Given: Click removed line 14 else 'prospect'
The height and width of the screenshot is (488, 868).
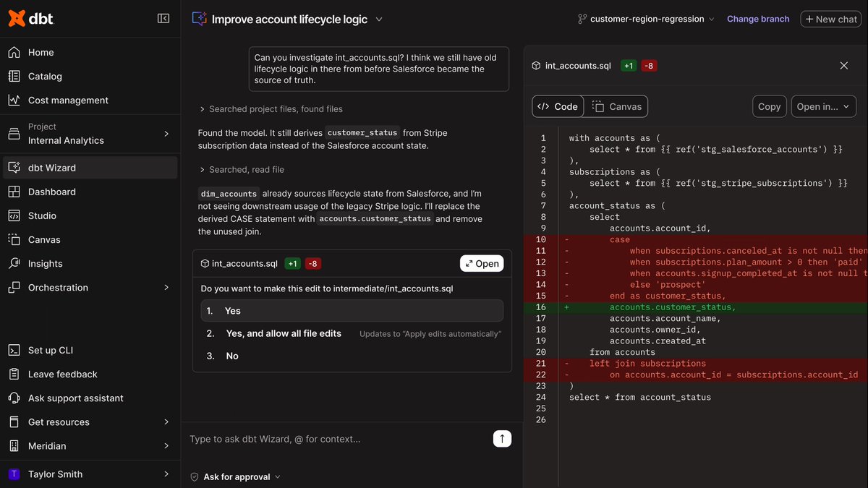Looking at the screenshot, I should click(x=666, y=284).
